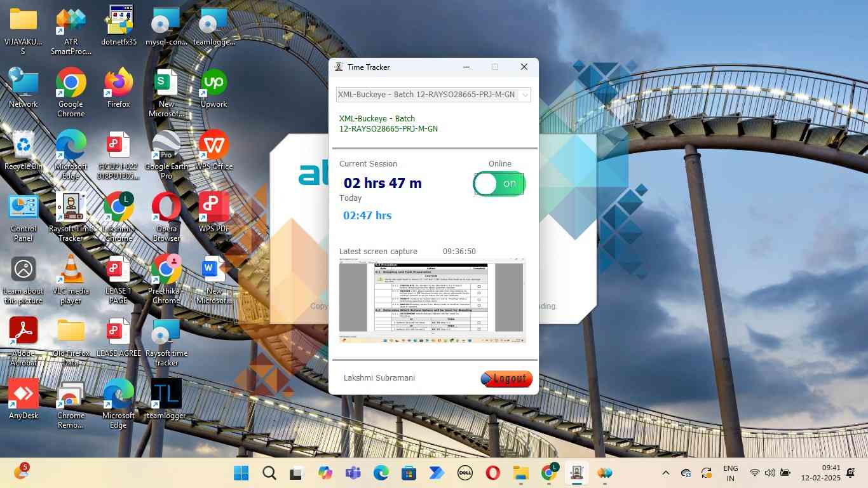868x488 pixels.
Task: Click the 02 hrs 47 m session time
Action: pyautogui.click(x=383, y=183)
